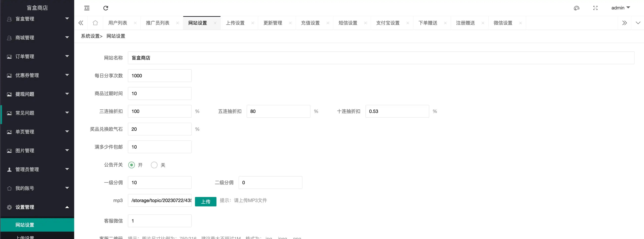Close the 更新管理 tab

290,23
